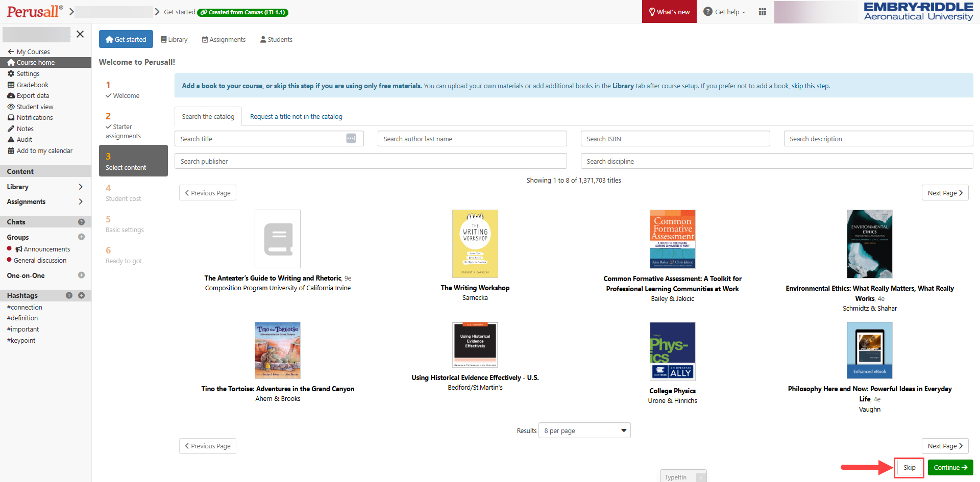Select Environmental Ethics book cover
The height and width of the screenshot is (482, 980).
[870, 244]
